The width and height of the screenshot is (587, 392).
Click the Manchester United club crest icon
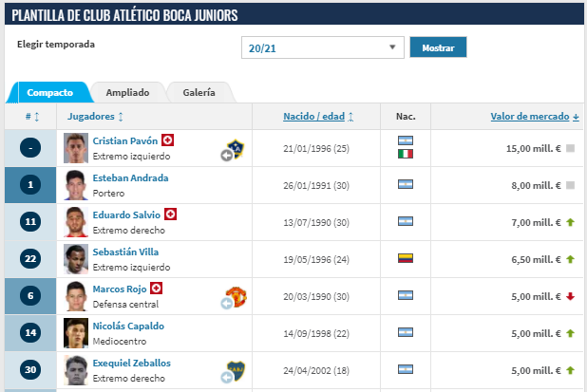coord(236,297)
